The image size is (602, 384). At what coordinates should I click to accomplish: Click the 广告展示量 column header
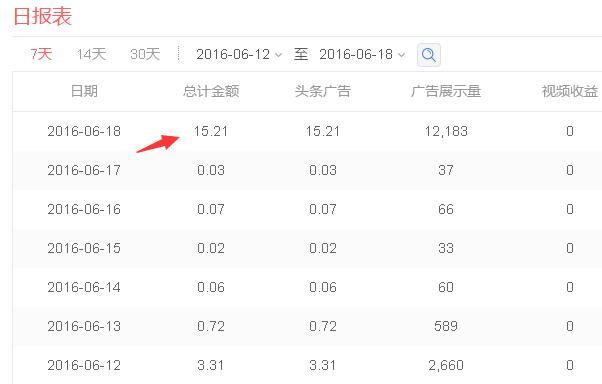[446, 91]
